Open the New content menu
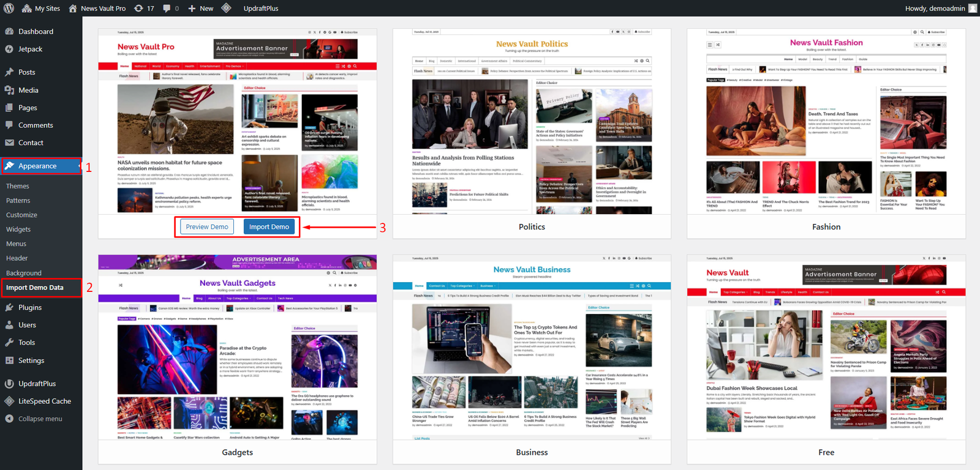This screenshot has width=980, height=470. pos(201,8)
